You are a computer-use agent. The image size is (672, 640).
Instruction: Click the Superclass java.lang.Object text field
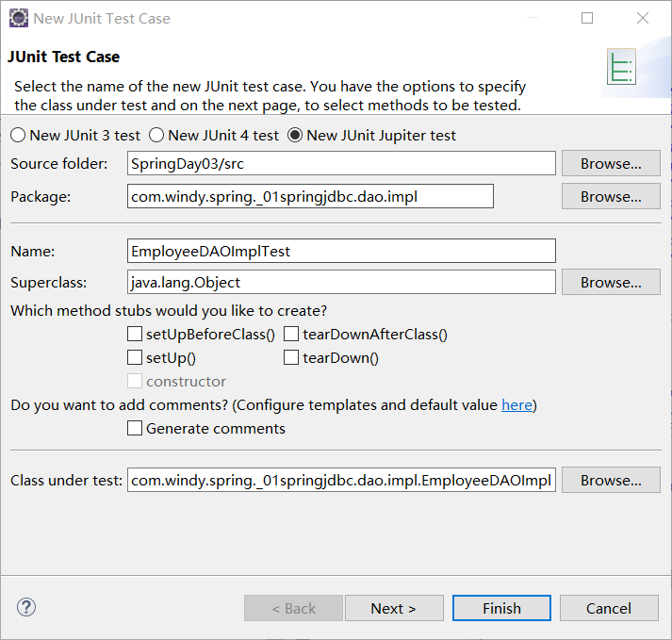(341, 282)
